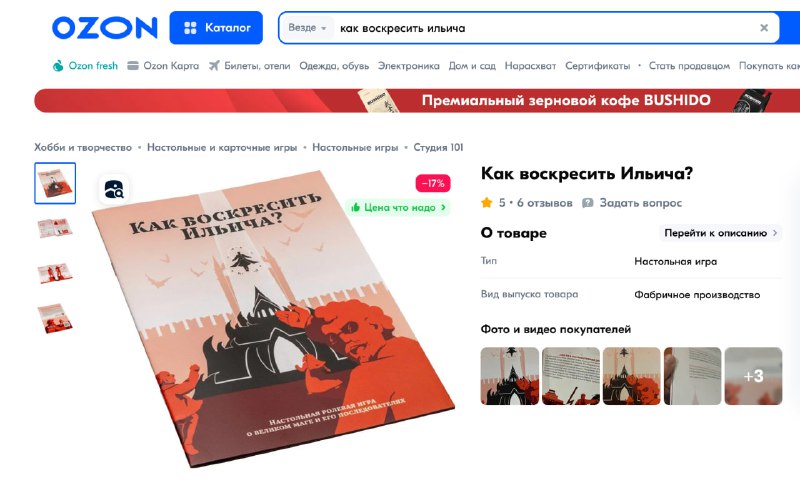Screen dimensions: 800x489
Task: Select the fourth product thumbnail
Action: click(x=55, y=318)
